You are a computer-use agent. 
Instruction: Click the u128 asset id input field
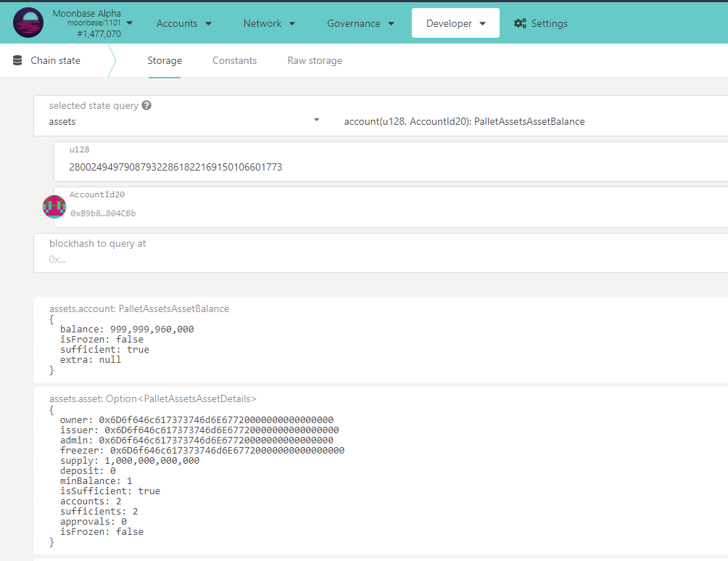(x=391, y=162)
